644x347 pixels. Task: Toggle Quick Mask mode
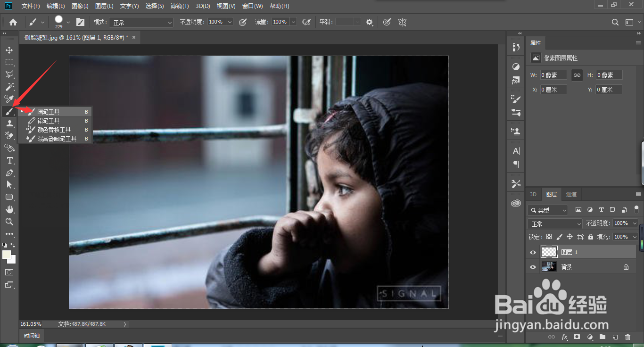pyautogui.click(x=9, y=272)
